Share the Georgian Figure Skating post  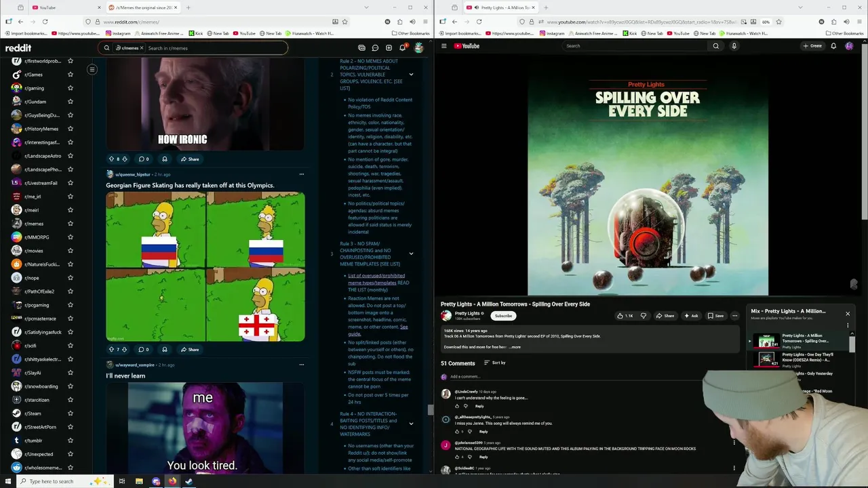[x=190, y=350]
